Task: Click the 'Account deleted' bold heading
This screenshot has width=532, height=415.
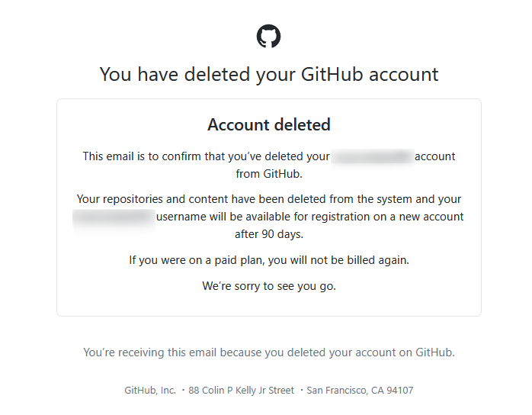Action: [x=269, y=124]
